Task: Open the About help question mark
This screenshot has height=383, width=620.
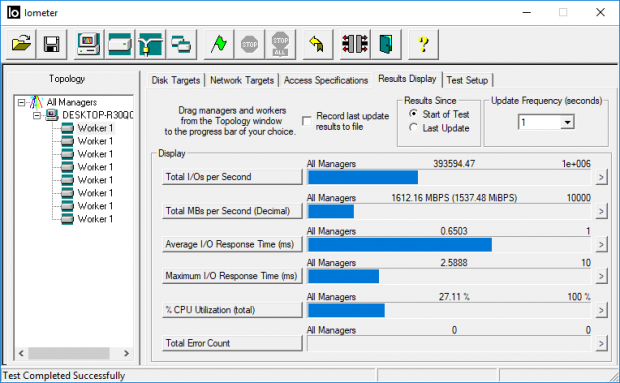Action: point(423,44)
